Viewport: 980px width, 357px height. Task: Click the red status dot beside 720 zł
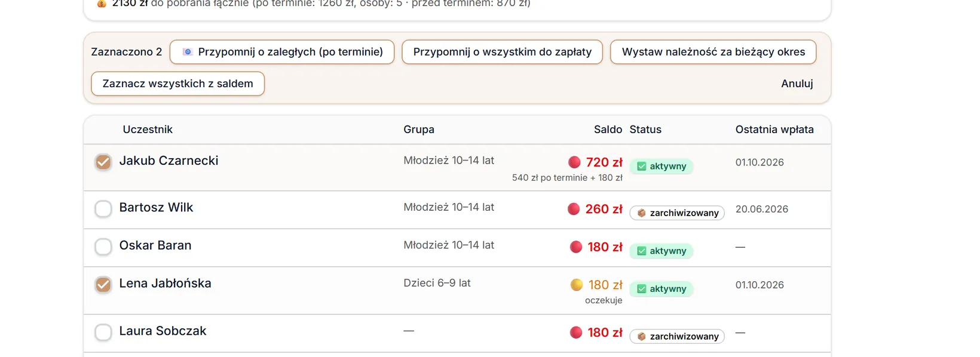click(574, 162)
